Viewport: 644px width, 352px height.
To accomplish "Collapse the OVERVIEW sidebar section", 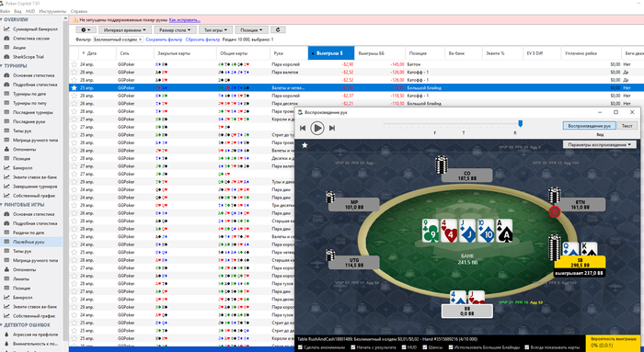I will pos(2,19).
